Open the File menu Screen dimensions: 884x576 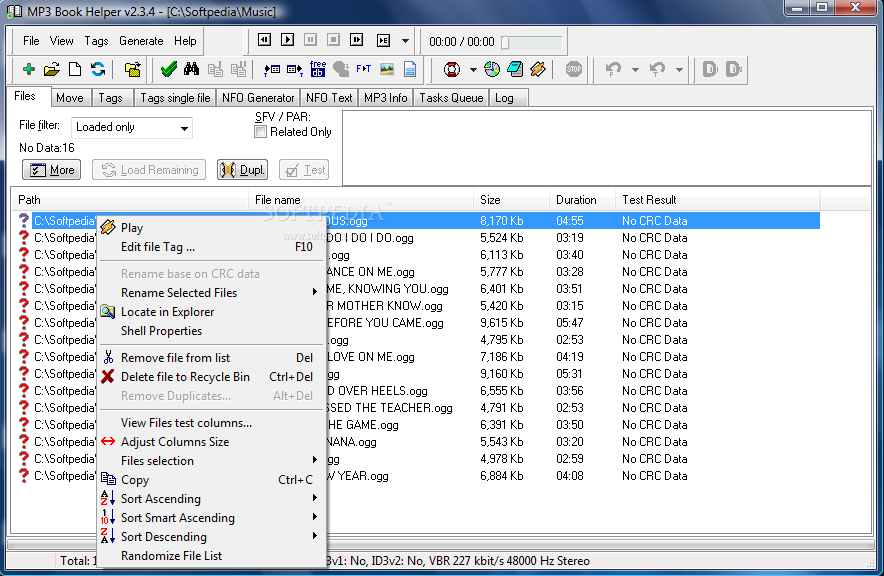31,41
